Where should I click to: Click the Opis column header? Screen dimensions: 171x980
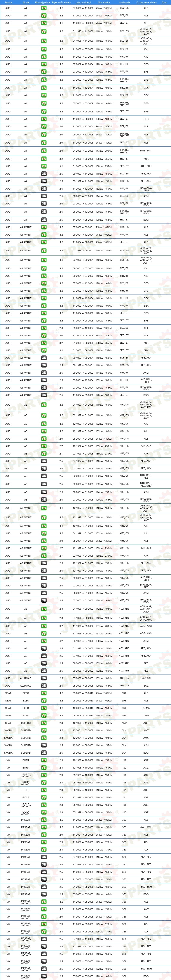[x=164, y=2]
